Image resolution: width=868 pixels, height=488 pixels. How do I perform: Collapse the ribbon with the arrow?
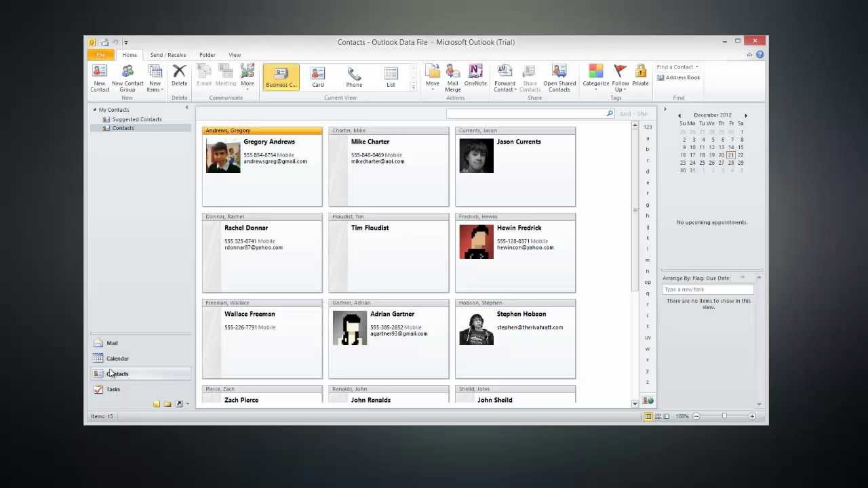[x=751, y=55]
